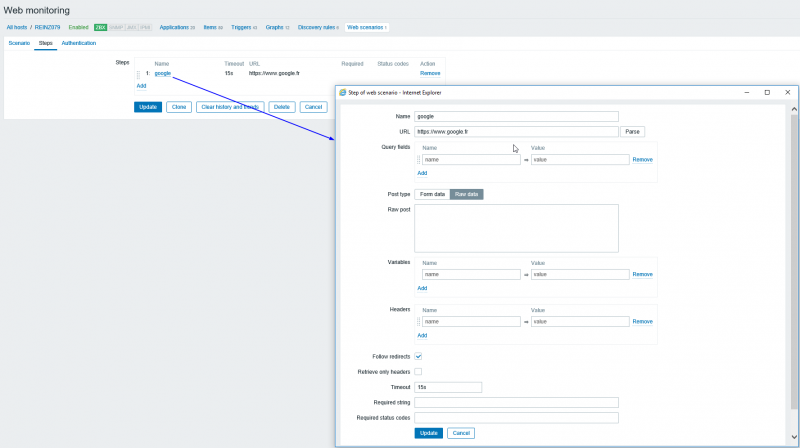
Task: Open the Authentication tab
Action: tap(79, 43)
